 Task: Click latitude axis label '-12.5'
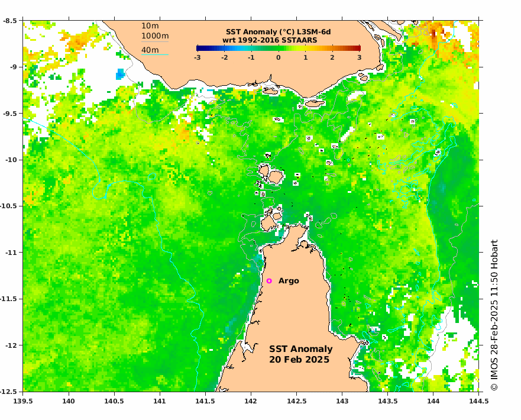[x=8, y=392]
